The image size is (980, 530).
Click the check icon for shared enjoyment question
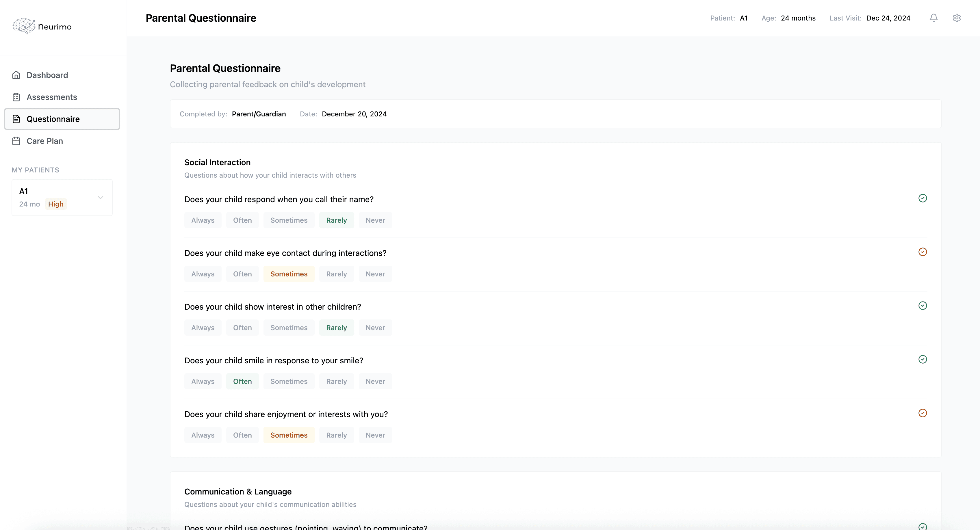click(922, 413)
